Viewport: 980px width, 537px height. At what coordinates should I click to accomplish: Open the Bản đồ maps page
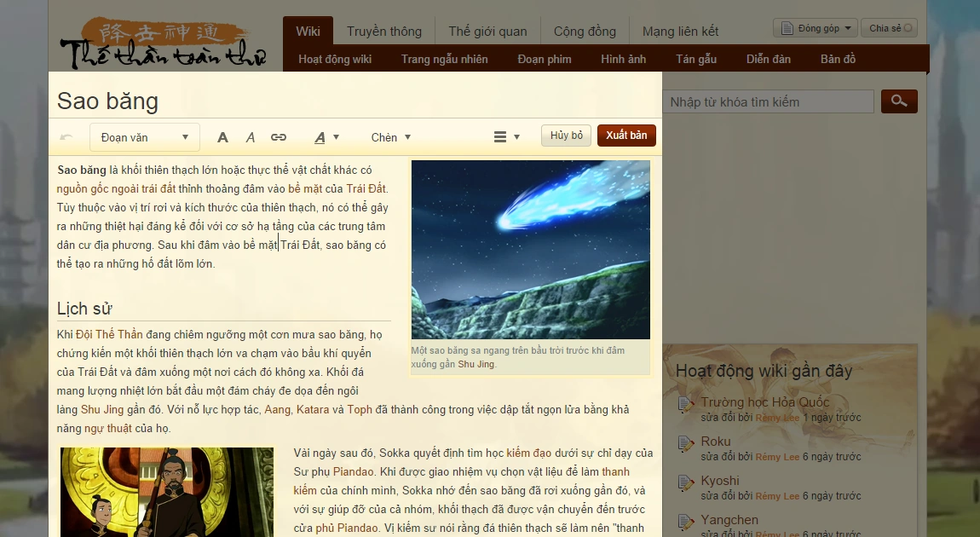point(838,60)
